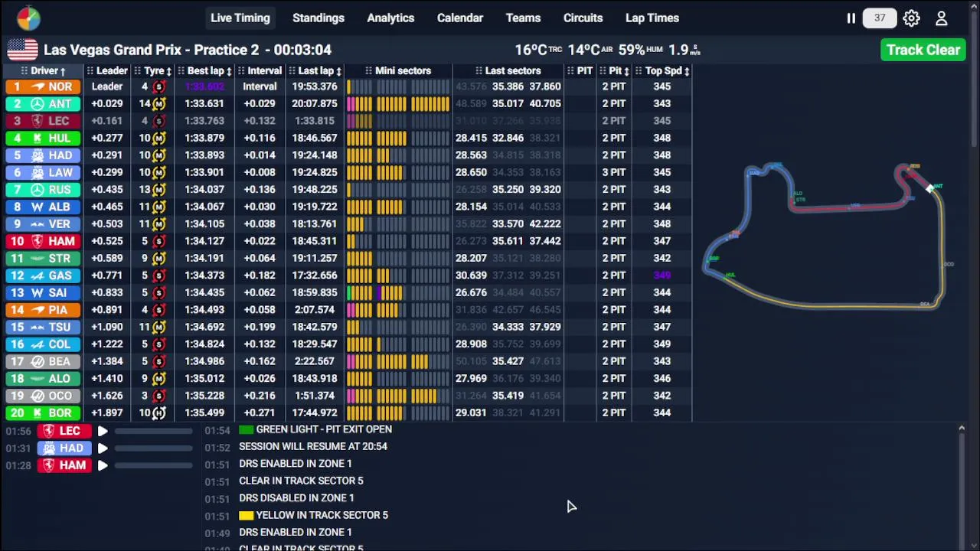Screen dimensions: 980x551
Task: Select driver STR in position 11
Action: (44, 258)
